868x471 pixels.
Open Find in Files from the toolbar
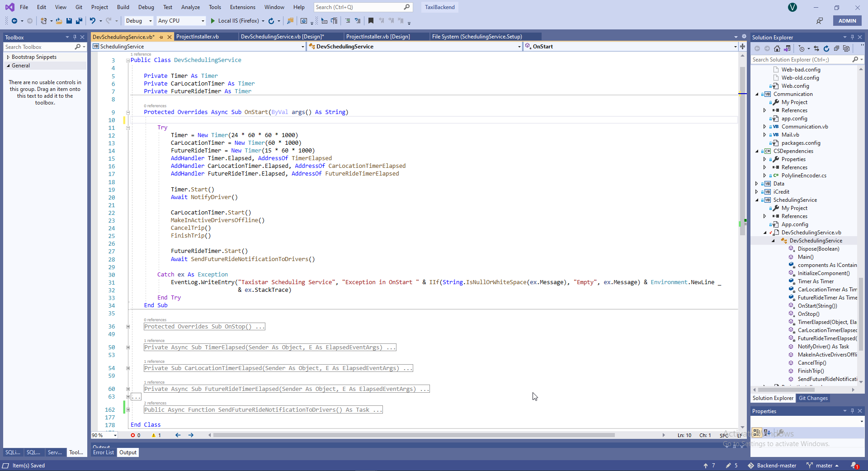pos(290,21)
